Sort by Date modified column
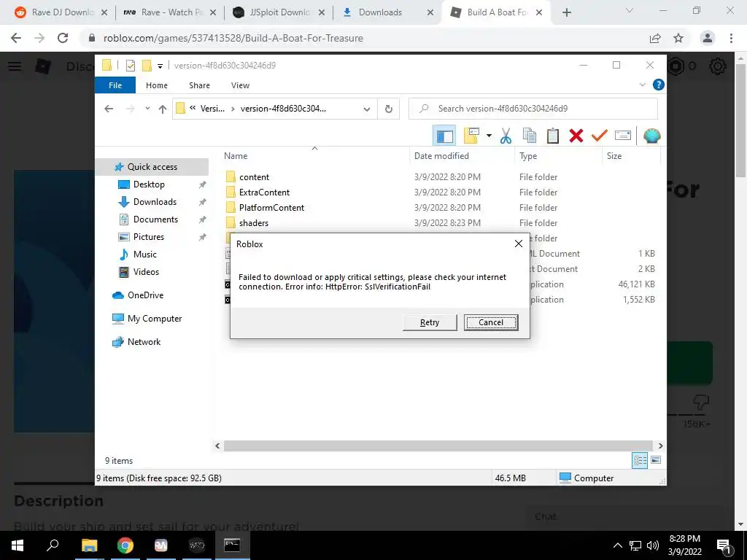This screenshot has height=560, width=747. (462, 156)
